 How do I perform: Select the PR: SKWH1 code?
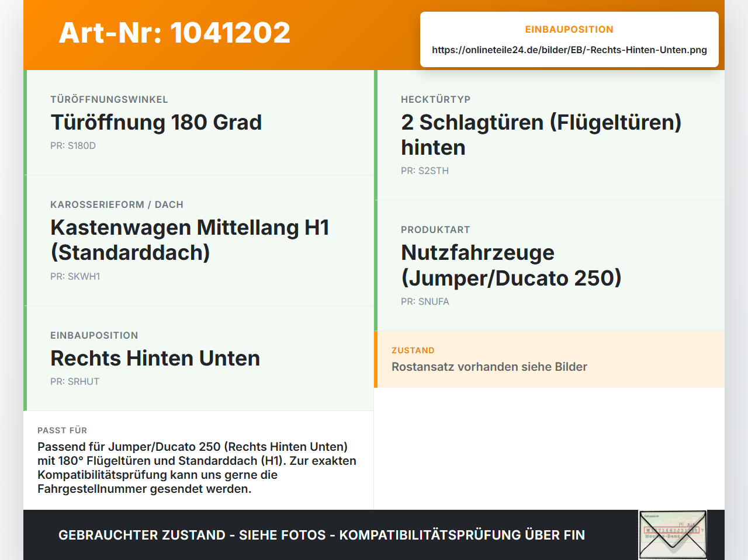click(75, 277)
